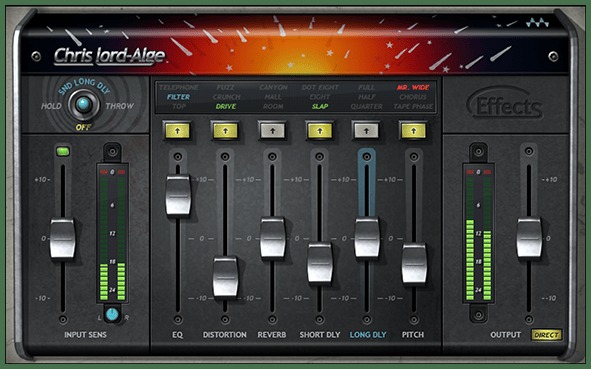Screen dimensions: 591x369
Task: Click the Chris Lord-Alge signature title
Action: pyautogui.click(x=109, y=56)
